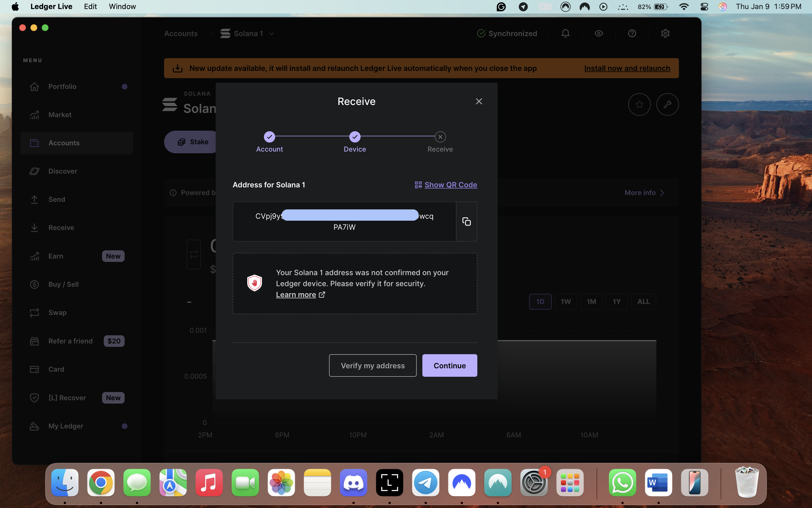Click the red shield warning icon

(254, 283)
